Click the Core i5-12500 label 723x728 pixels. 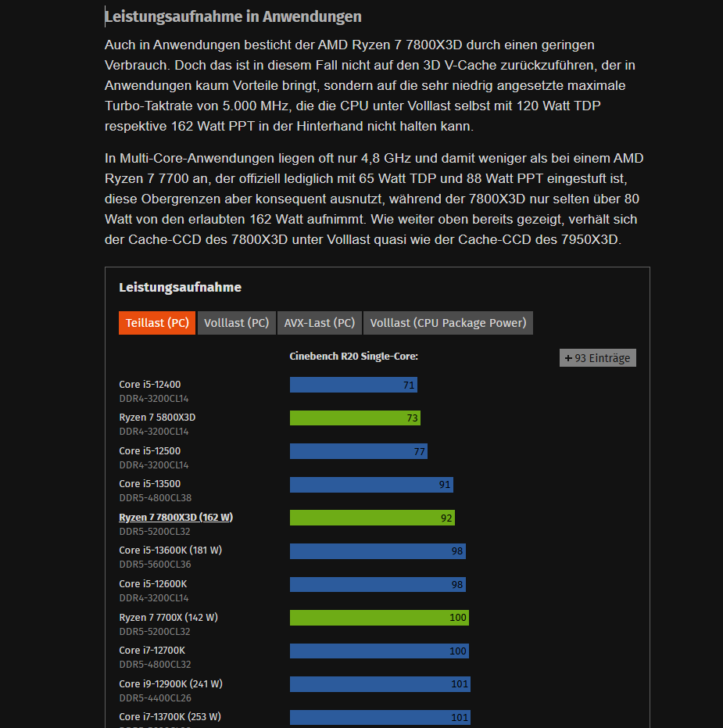click(x=150, y=451)
